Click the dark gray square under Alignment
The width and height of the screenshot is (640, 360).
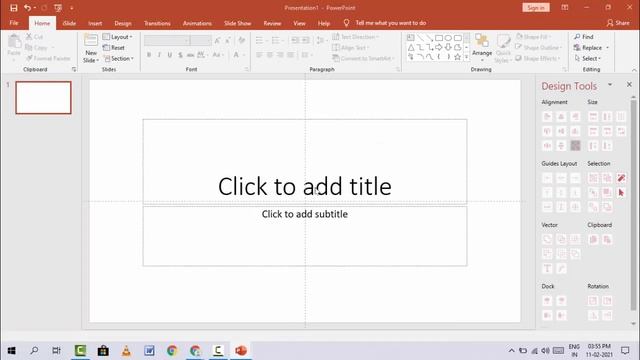point(575,145)
